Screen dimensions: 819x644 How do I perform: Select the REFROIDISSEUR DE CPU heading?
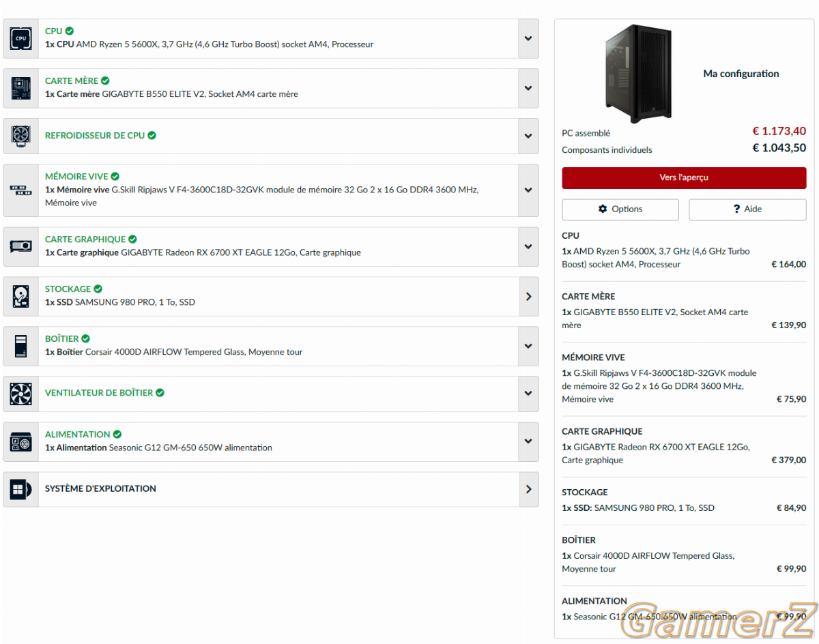tap(95, 135)
